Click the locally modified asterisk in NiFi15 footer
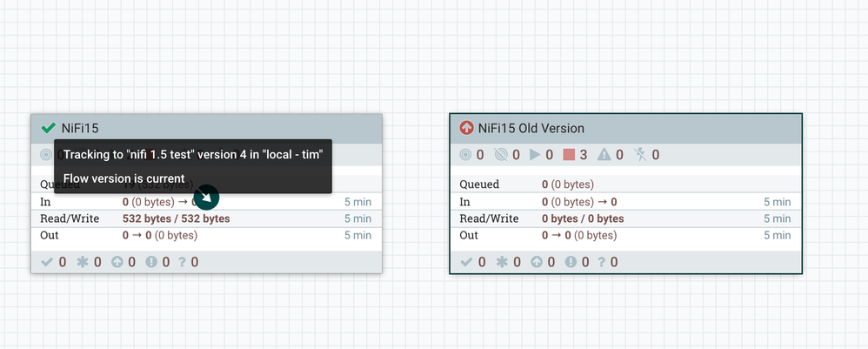This screenshot has height=349, width=868. click(x=83, y=261)
